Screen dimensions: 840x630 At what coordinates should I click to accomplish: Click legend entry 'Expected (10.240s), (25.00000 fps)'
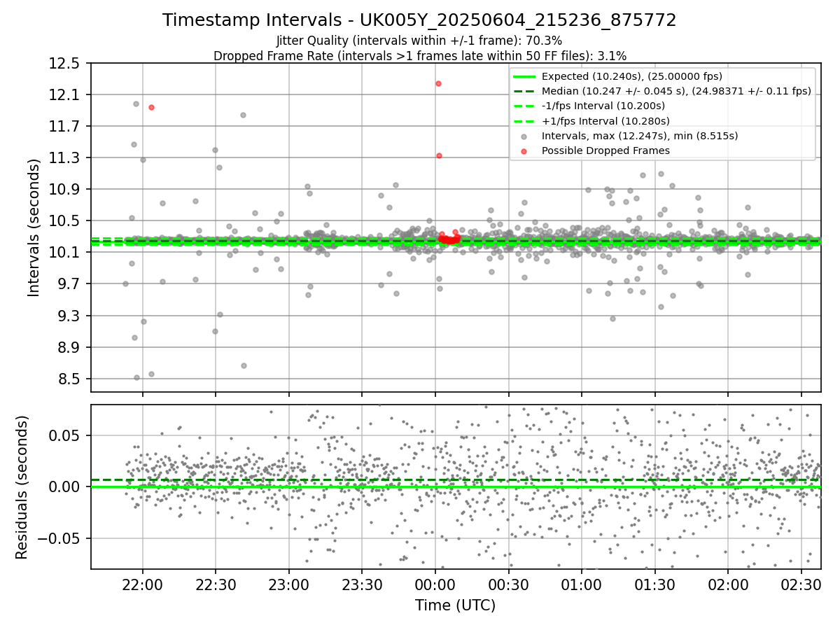tap(632, 76)
